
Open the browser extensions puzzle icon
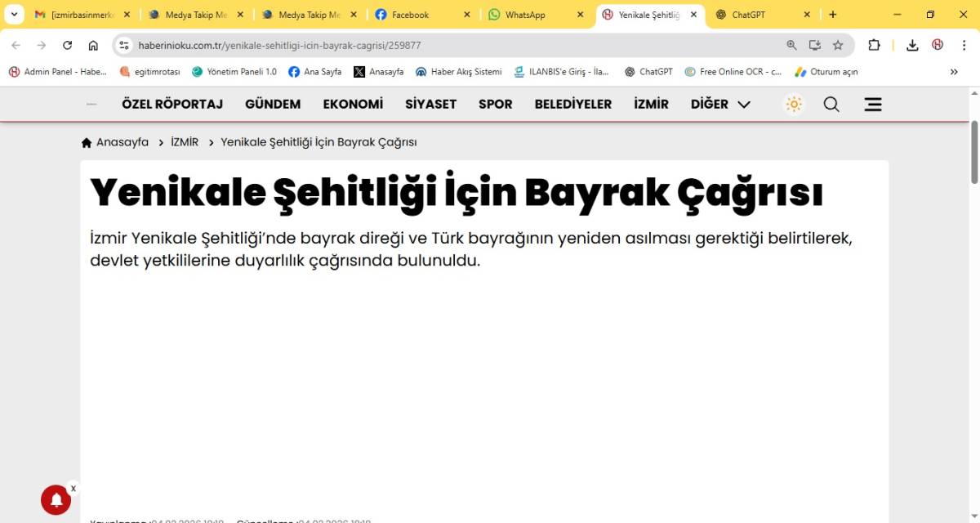point(875,46)
